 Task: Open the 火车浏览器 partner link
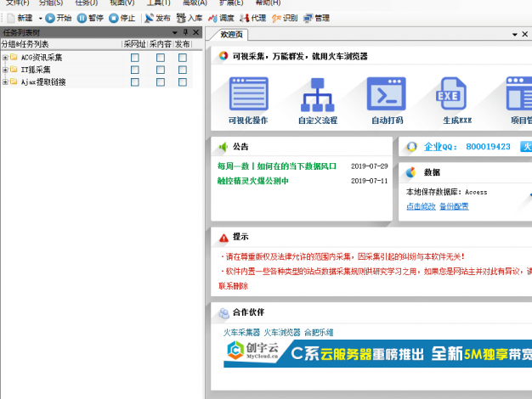[x=282, y=333]
